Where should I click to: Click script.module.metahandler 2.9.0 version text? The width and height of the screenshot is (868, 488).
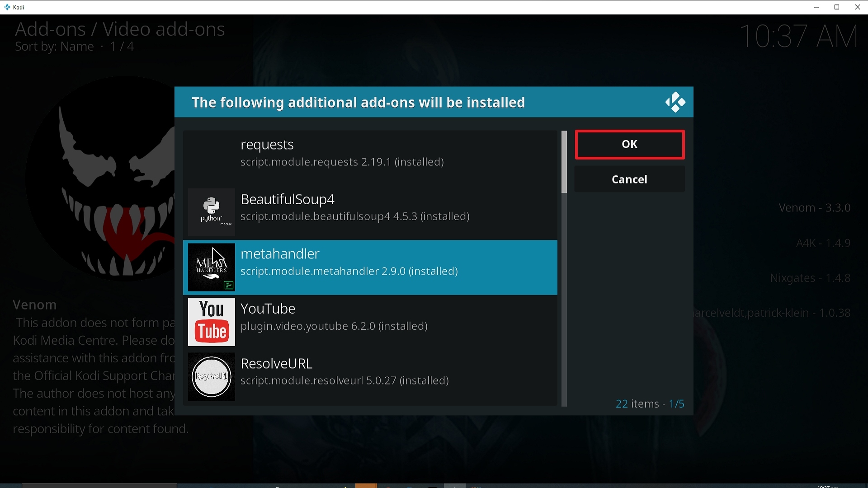tap(349, 272)
